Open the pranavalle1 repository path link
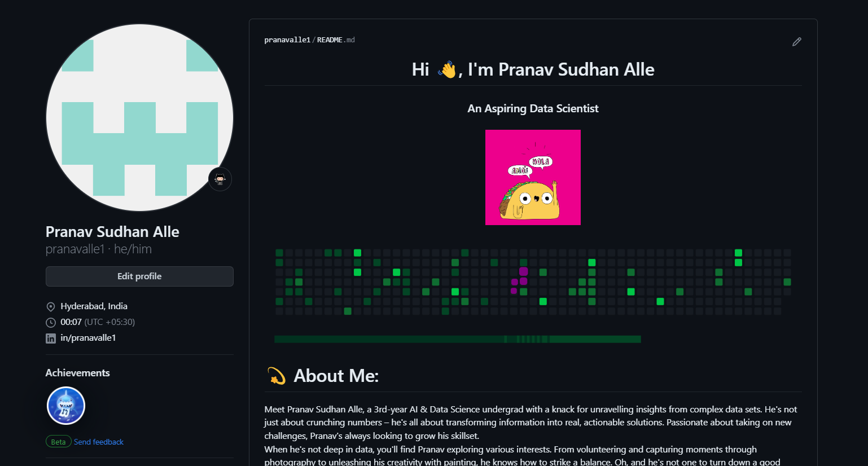This screenshot has width=868, height=466. click(287, 40)
